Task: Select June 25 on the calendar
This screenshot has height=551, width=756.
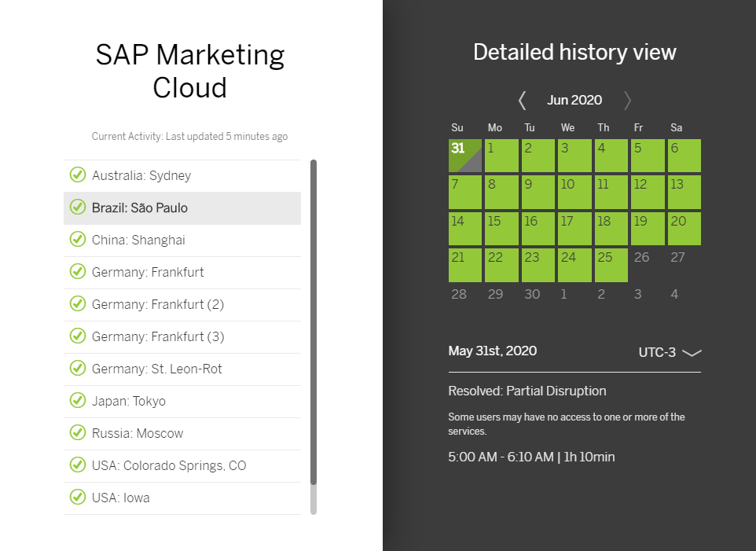Action: pyautogui.click(x=611, y=265)
